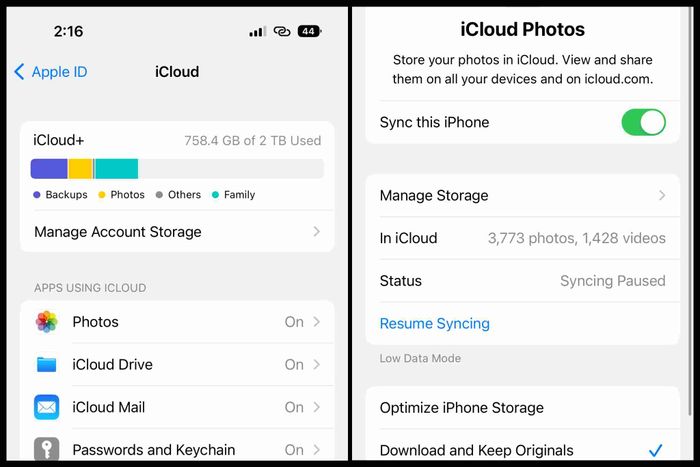Select Optimize iPhone Storage option

pyautogui.click(x=523, y=408)
